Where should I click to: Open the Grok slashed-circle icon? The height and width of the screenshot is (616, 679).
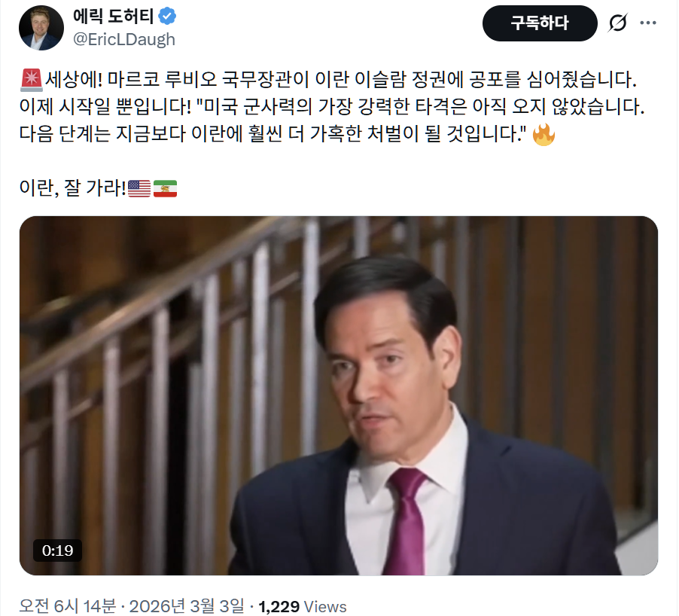coord(617,23)
